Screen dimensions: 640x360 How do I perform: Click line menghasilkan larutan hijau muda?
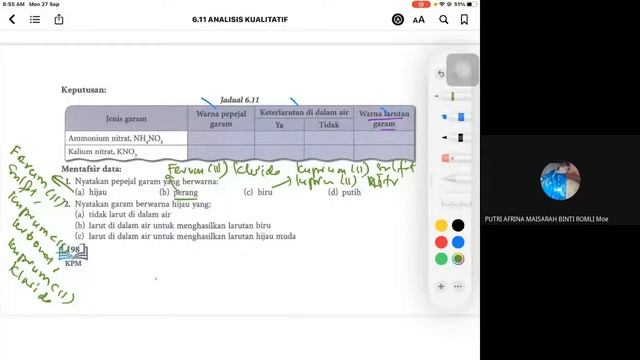click(185, 236)
